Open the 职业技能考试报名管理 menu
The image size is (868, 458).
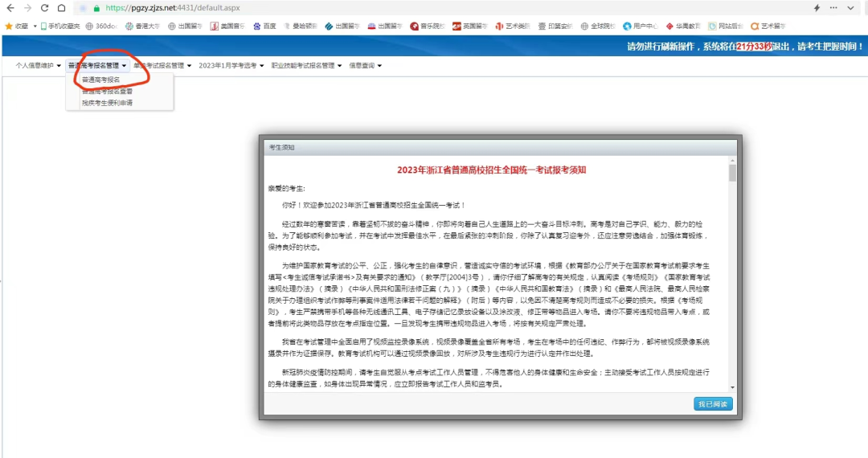[x=306, y=65]
